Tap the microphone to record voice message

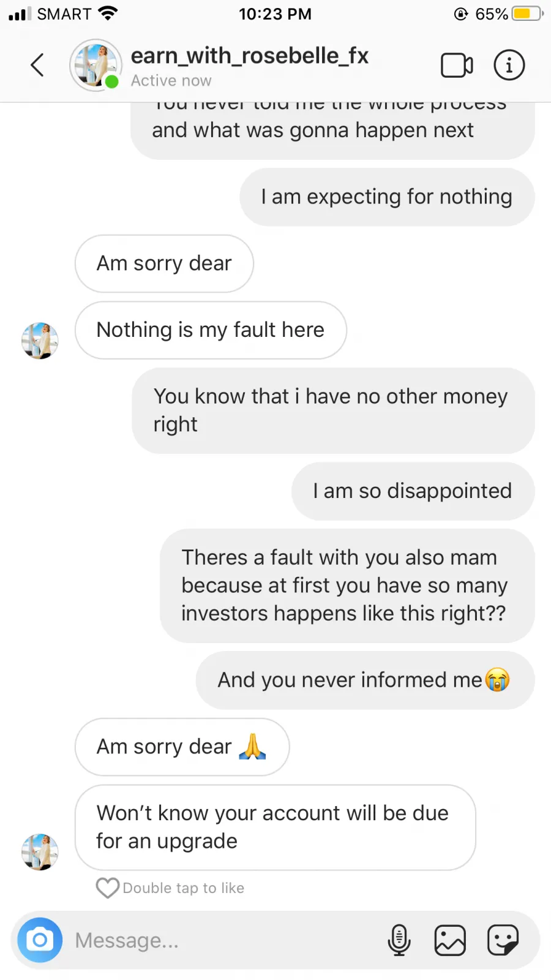point(399,940)
